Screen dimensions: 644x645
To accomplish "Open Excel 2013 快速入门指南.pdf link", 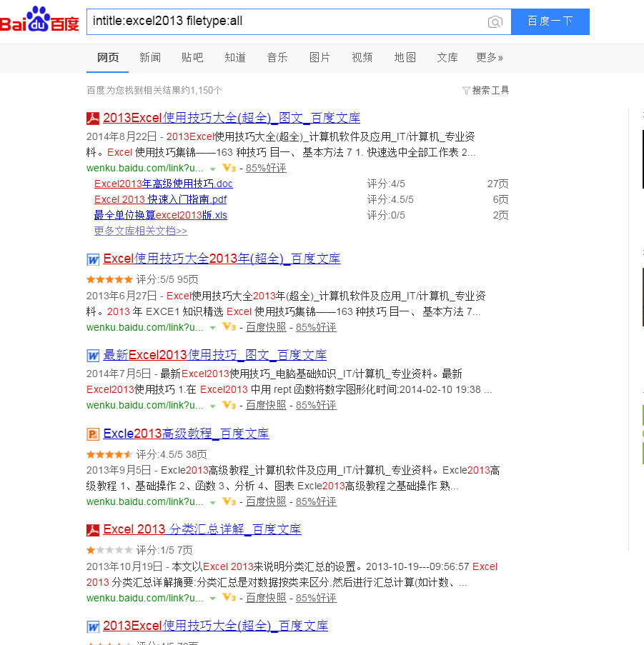I will [x=161, y=199].
